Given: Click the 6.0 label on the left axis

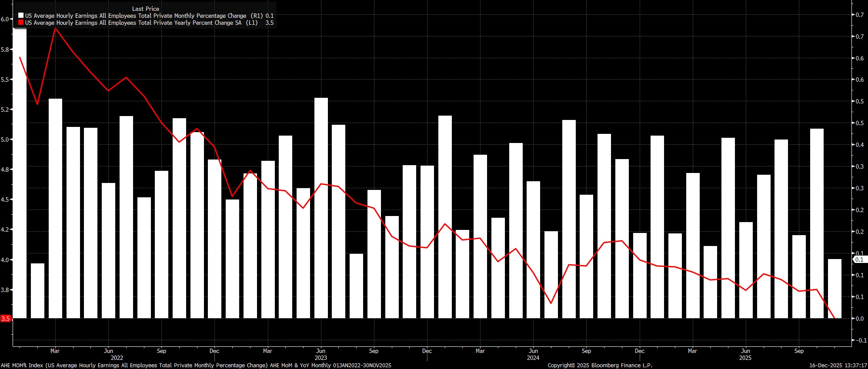Looking at the screenshot, I should tap(5, 19).
